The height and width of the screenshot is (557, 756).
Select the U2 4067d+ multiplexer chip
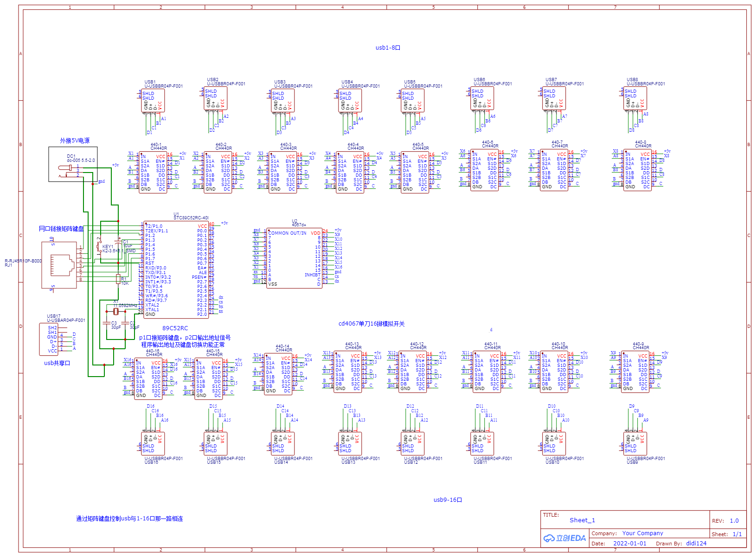pos(295,258)
